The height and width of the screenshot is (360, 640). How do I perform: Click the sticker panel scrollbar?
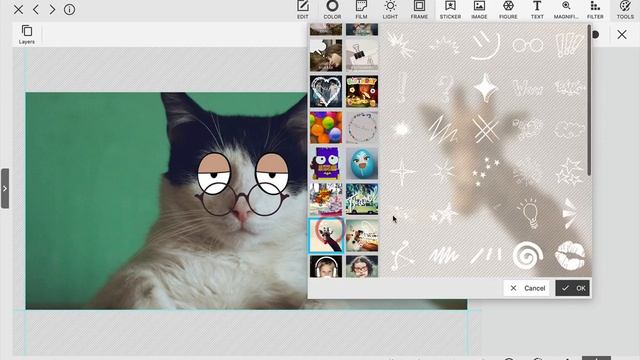coord(589,100)
